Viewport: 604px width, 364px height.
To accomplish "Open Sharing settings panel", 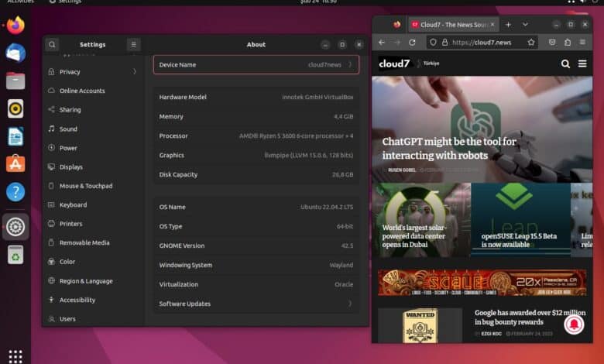I will (x=93, y=110).
